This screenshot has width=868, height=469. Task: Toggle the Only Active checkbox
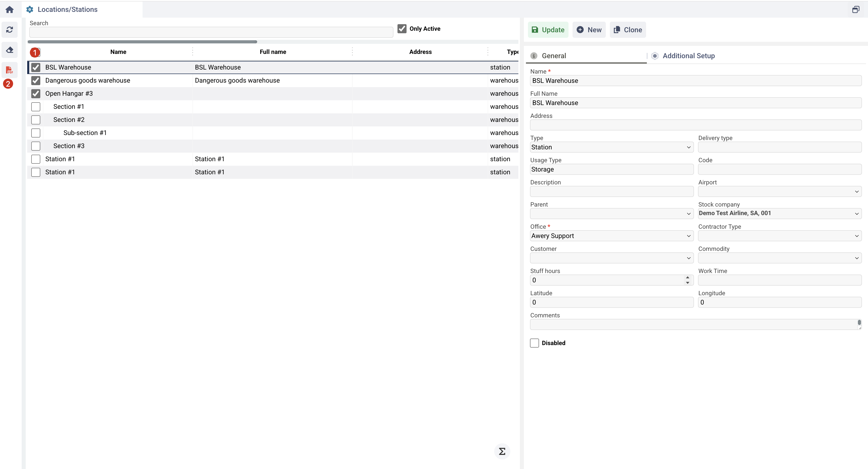tap(402, 29)
